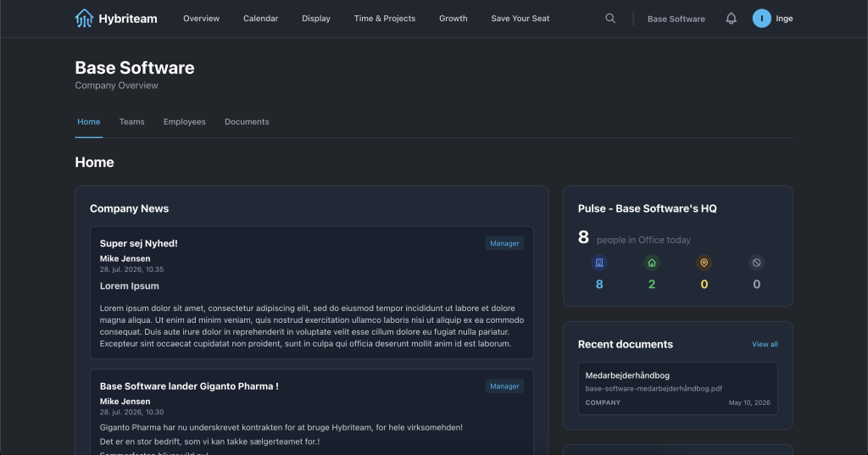Click the Hybriteam brand name
Image resolution: width=868 pixels, height=455 pixels.
pyautogui.click(x=128, y=19)
